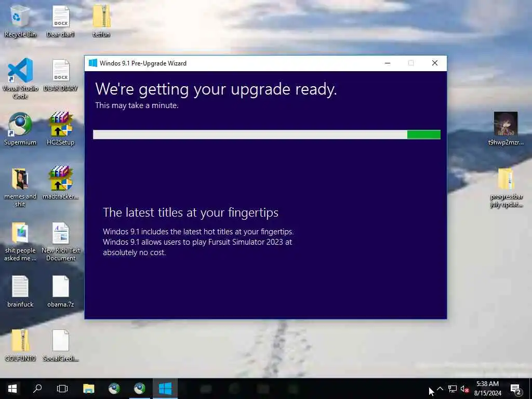Screen dimensions: 532x399
Task: Select the obama.7z file icon
Action: coord(60,292)
